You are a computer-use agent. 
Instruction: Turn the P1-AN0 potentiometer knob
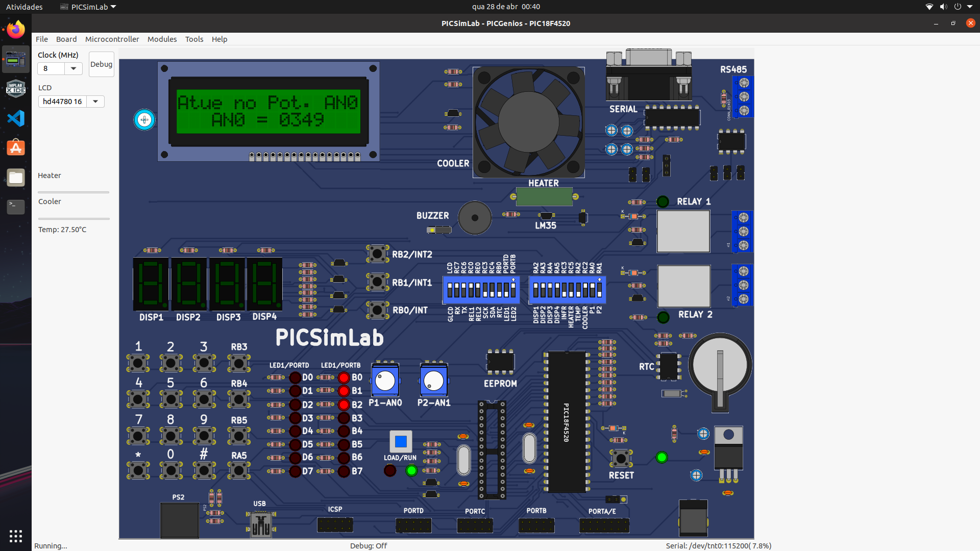coord(385,381)
